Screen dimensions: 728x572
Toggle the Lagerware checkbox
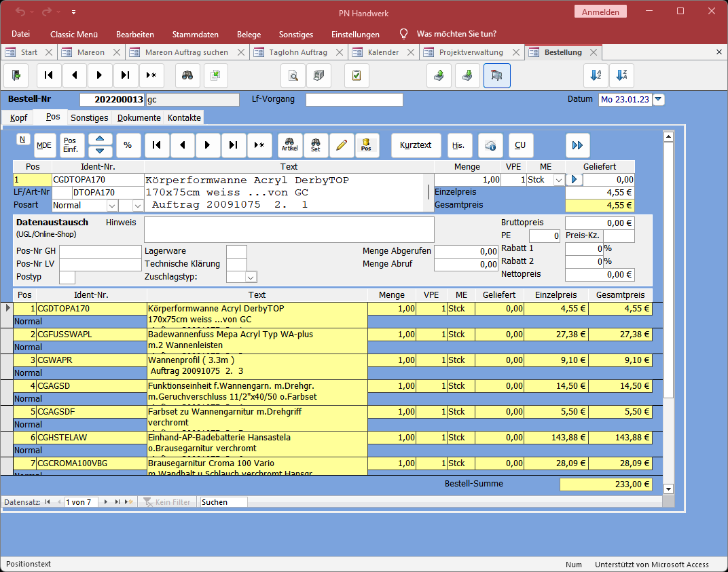(x=236, y=252)
